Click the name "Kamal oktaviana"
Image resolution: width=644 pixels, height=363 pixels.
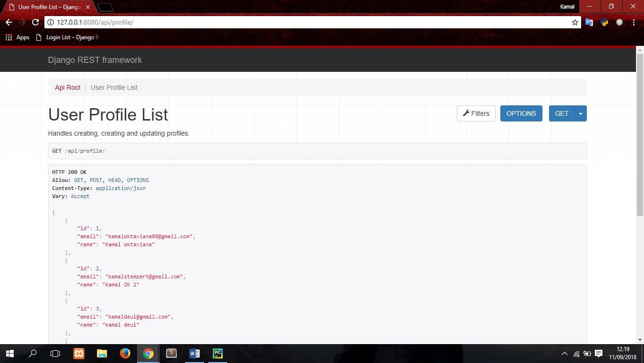pyautogui.click(x=129, y=244)
